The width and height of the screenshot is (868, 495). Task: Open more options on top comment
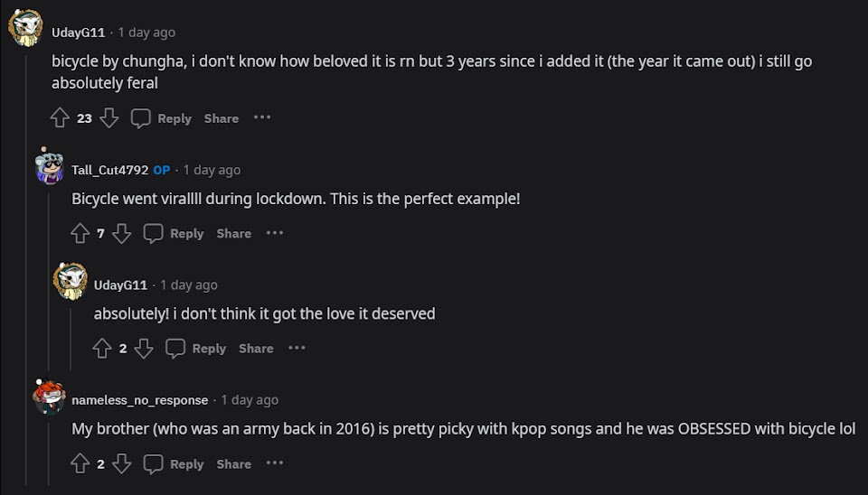click(262, 117)
